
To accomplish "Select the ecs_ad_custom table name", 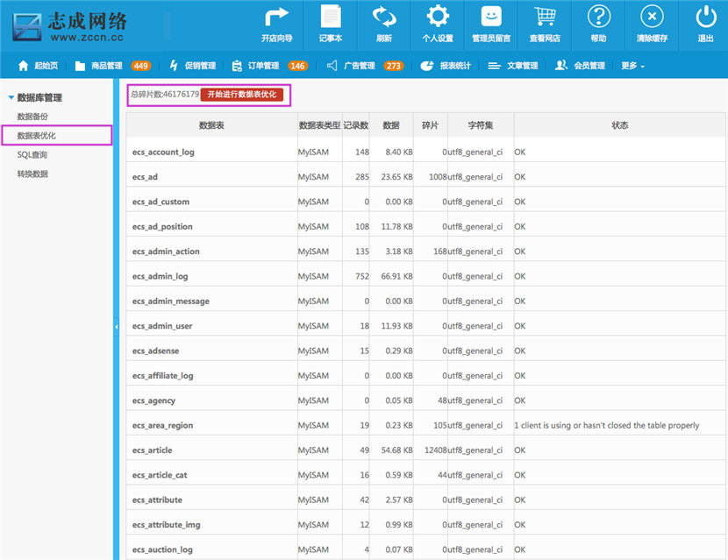I will (161, 202).
